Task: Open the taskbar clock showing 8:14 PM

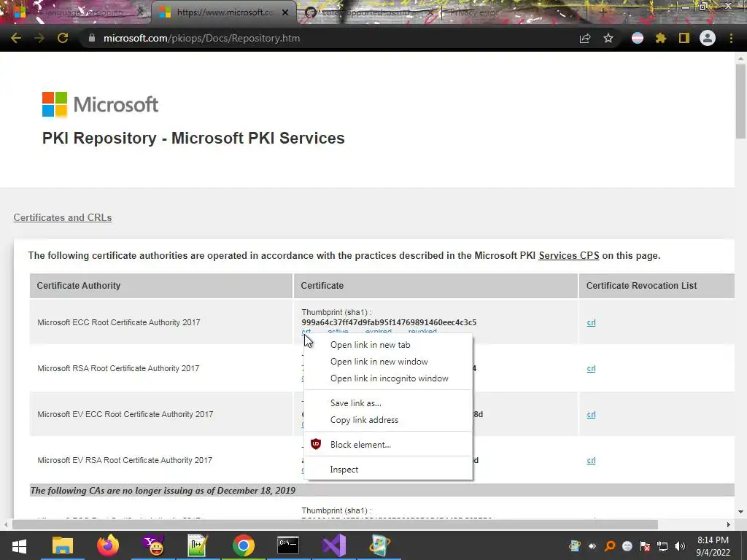Action: coord(713,545)
